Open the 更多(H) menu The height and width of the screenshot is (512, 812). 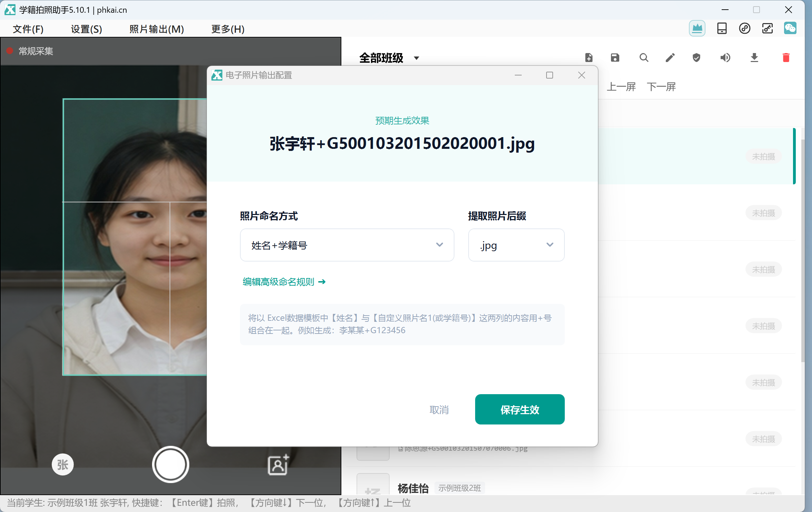point(228,29)
